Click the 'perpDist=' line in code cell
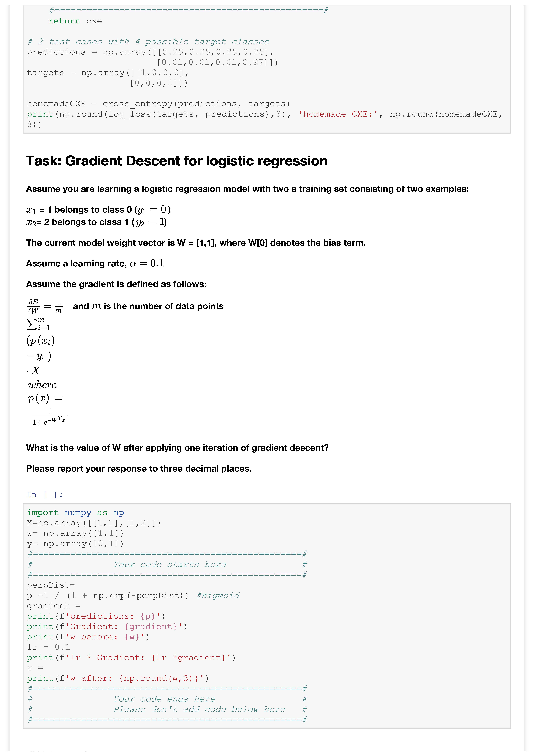This screenshot has height=756, width=534. 51,585
